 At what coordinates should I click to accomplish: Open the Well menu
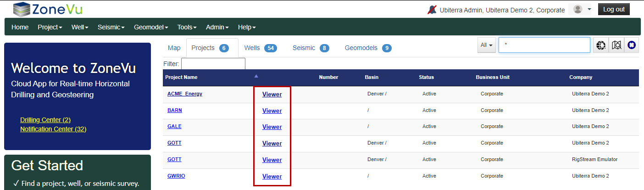pos(80,27)
